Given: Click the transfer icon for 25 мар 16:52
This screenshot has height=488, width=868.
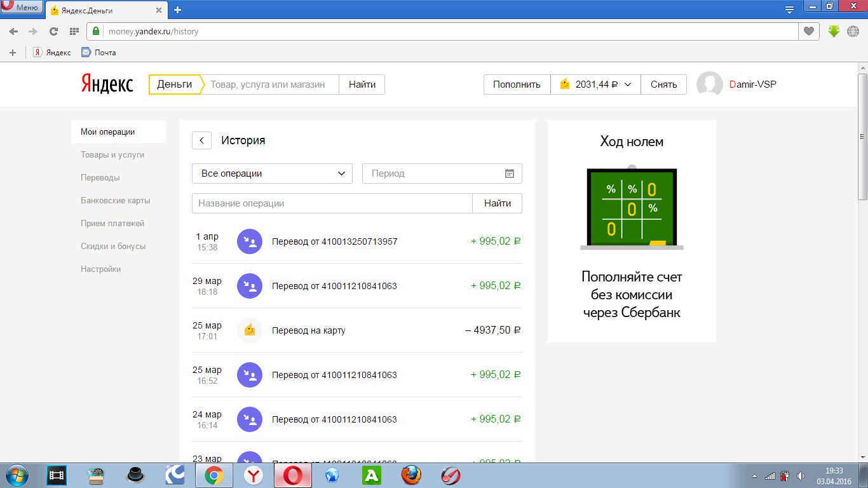Looking at the screenshot, I should (250, 375).
